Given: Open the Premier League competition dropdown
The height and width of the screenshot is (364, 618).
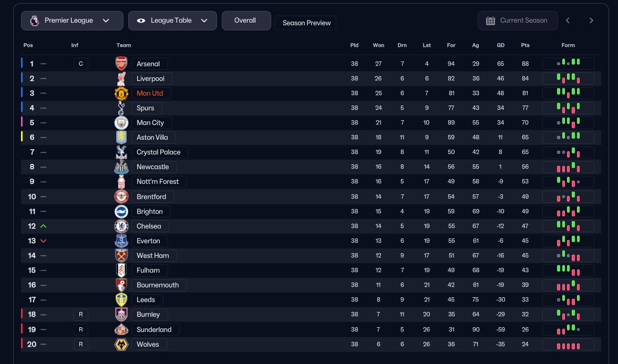Looking at the screenshot, I should (72, 20).
